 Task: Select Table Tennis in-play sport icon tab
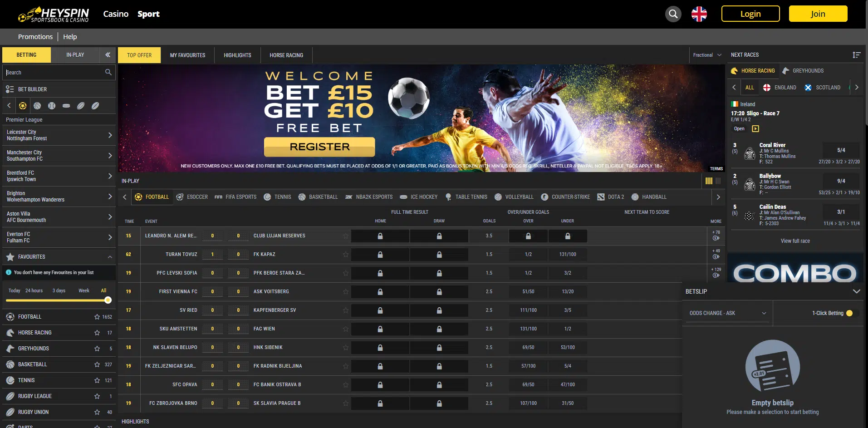point(466,197)
